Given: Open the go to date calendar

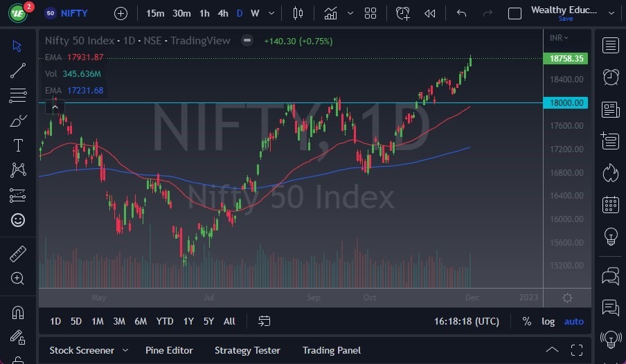Looking at the screenshot, I should pos(264,321).
